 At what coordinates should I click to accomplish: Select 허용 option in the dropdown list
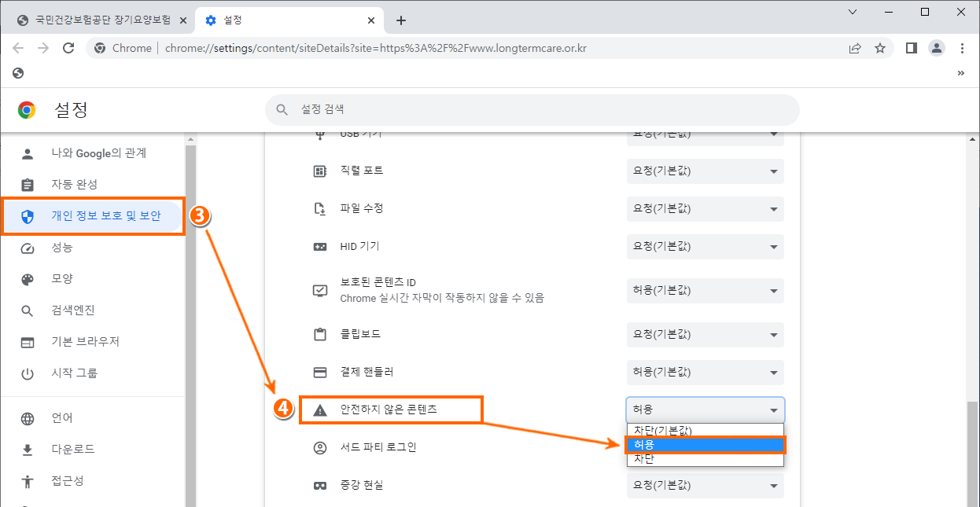click(x=706, y=445)
